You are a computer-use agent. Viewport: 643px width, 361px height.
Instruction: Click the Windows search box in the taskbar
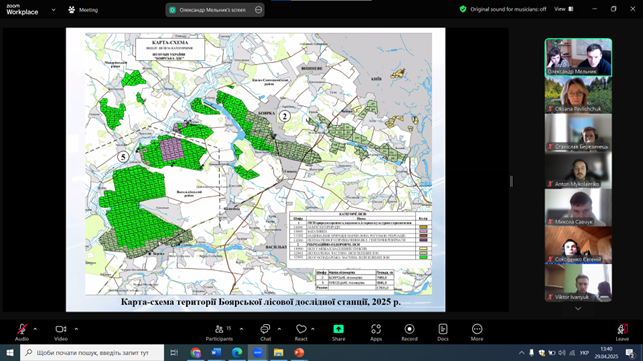coord(92,353)
